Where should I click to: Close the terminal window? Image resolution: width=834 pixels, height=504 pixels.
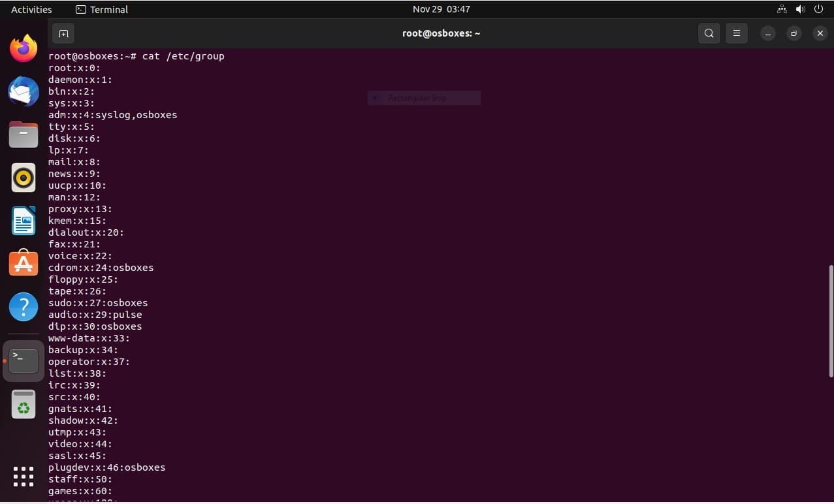tap(820, 33)
